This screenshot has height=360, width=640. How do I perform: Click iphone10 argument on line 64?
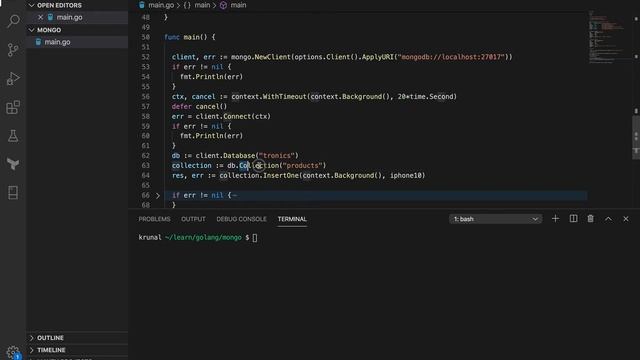[x=406, y=176]
